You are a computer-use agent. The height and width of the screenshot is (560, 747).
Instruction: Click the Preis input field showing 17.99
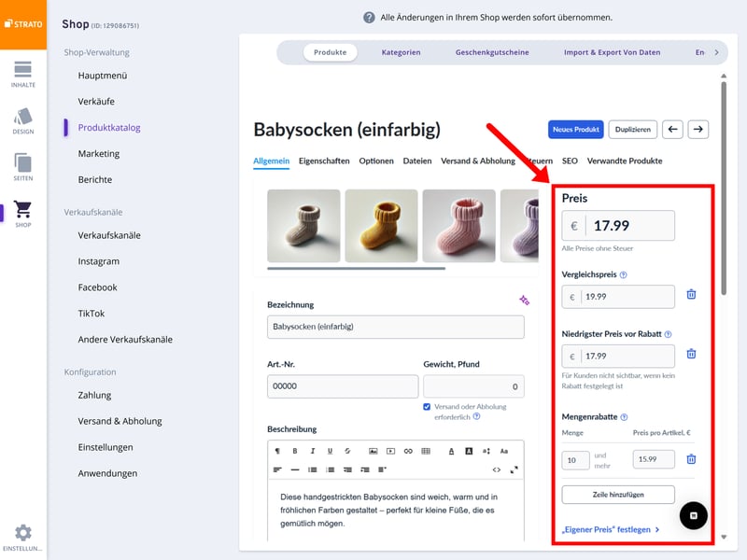click(618, 226)
